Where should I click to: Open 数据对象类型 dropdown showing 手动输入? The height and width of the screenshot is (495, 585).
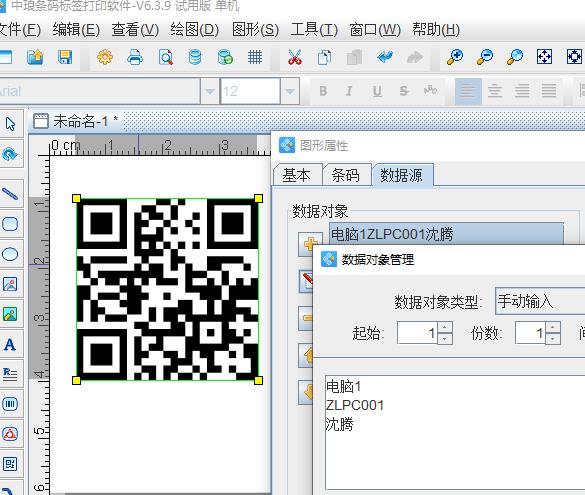(x=540, y=301)
